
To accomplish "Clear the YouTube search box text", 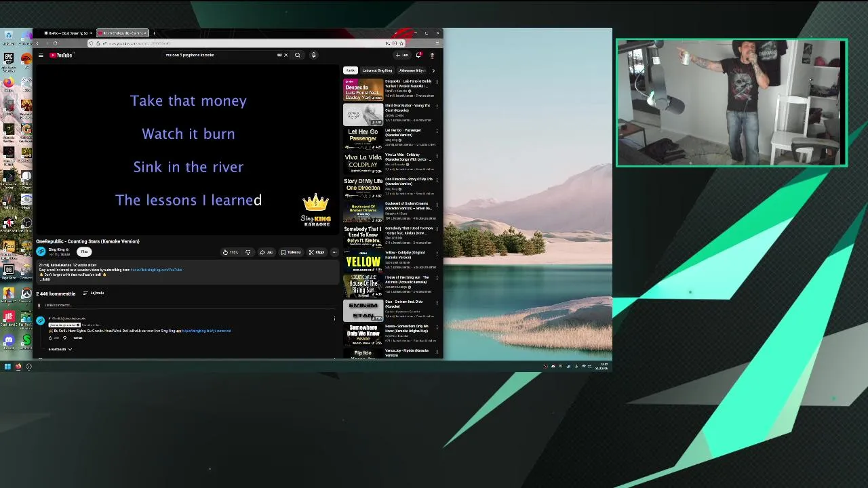I will point(285,55).
